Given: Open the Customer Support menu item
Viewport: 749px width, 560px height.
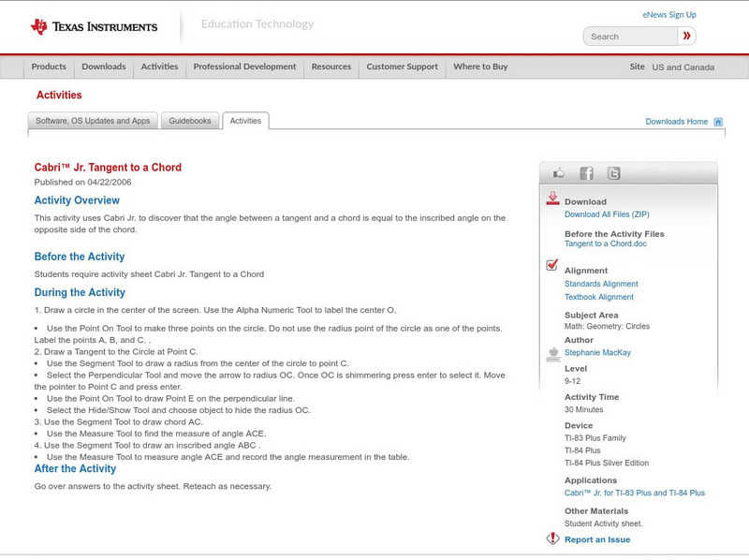Looking at the screenshot, I should (x=402, y=67).
